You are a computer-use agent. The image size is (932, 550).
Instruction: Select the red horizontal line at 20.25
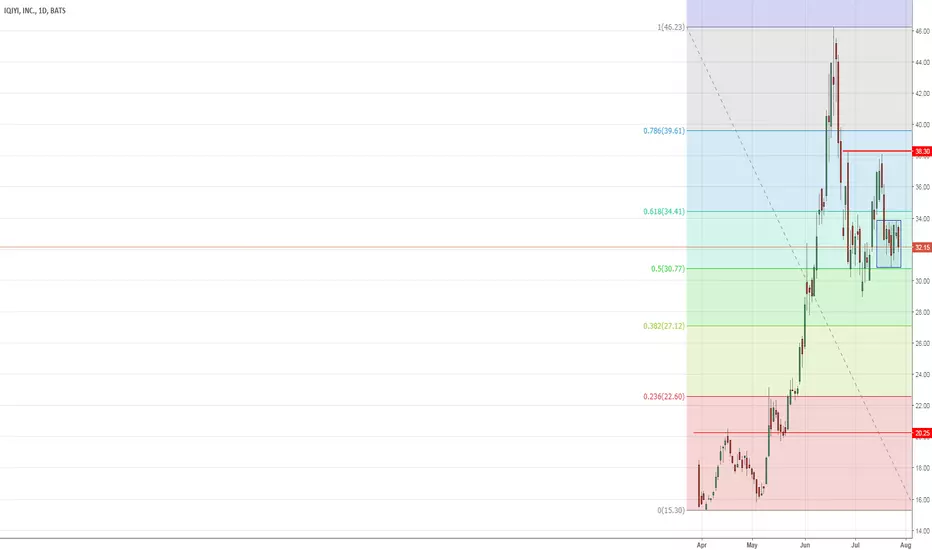(802, 433)
